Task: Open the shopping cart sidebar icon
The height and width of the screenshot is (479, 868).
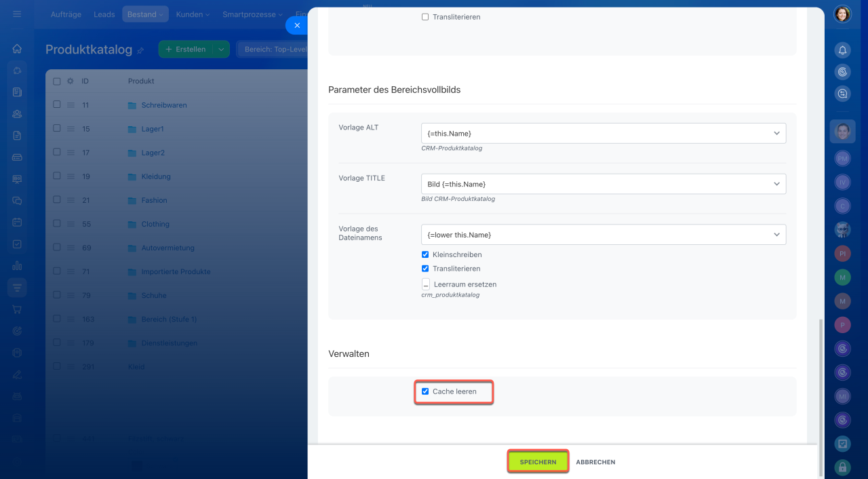Action: tap(17, 309)
